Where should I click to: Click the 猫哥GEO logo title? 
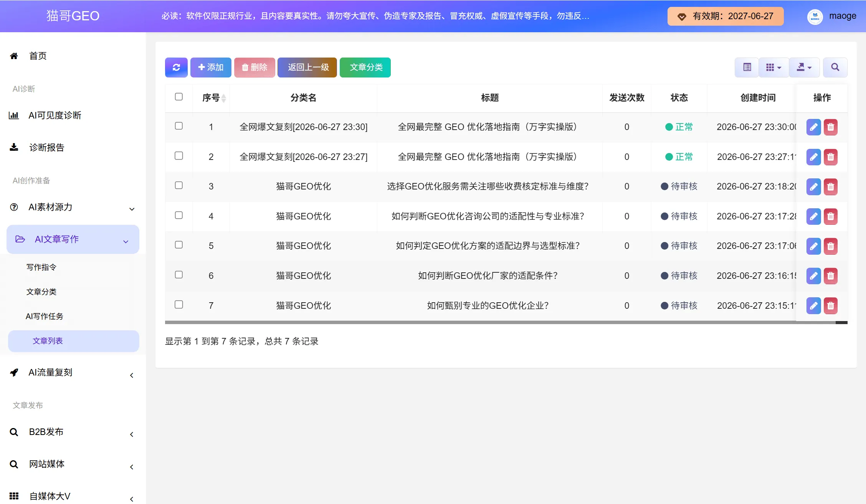click(73, 16)
